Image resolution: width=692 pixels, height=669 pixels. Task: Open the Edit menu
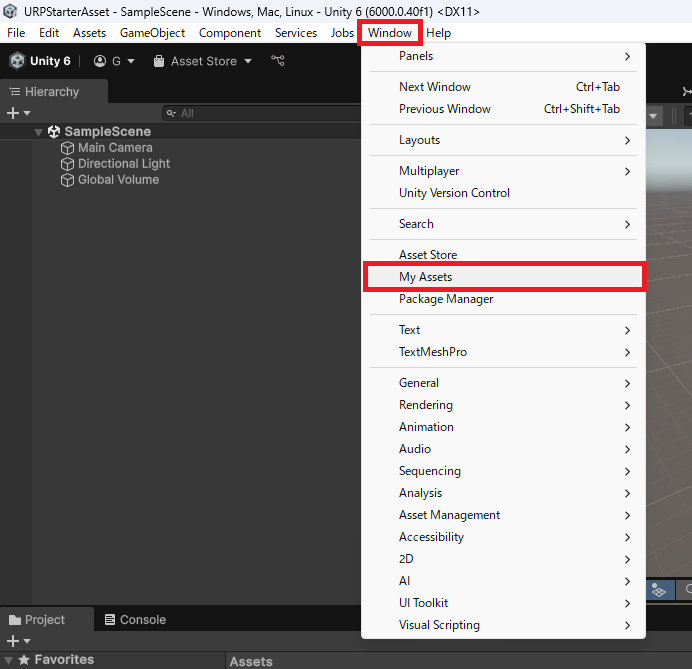click(x=49, y=33)
